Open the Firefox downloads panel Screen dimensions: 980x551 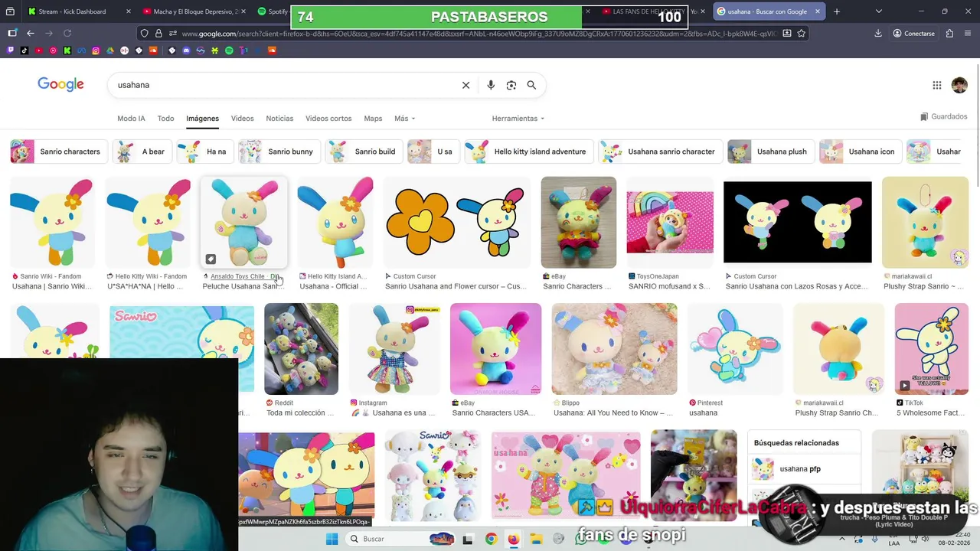(x=878, y=34)
